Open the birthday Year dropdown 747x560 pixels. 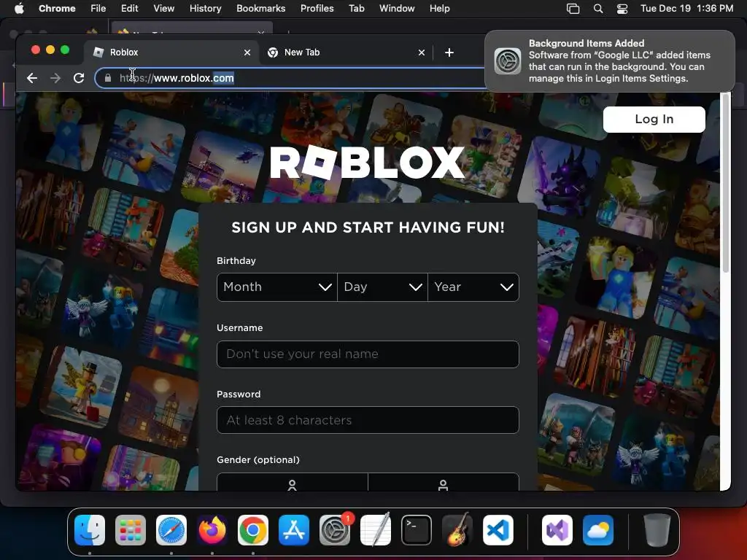(473, 287)
